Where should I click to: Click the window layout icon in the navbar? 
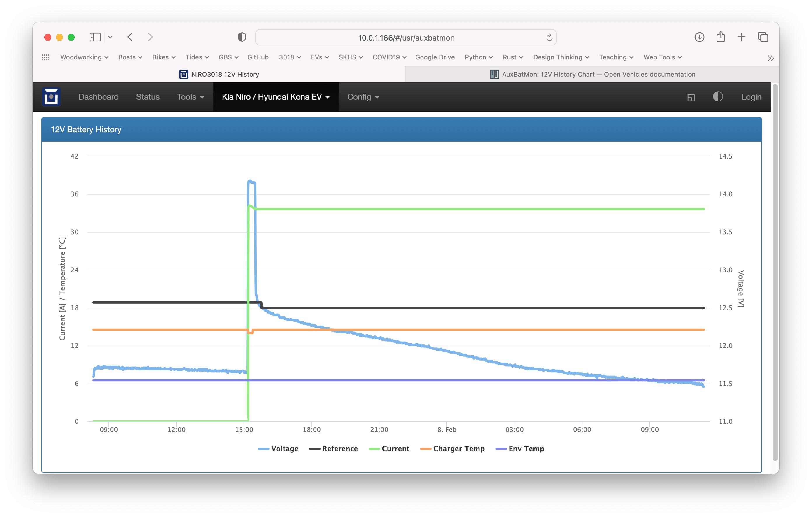(691, 97)
